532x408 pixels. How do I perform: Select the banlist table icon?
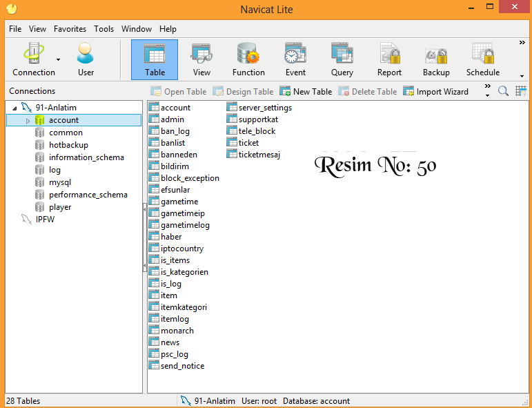[154, 143]
